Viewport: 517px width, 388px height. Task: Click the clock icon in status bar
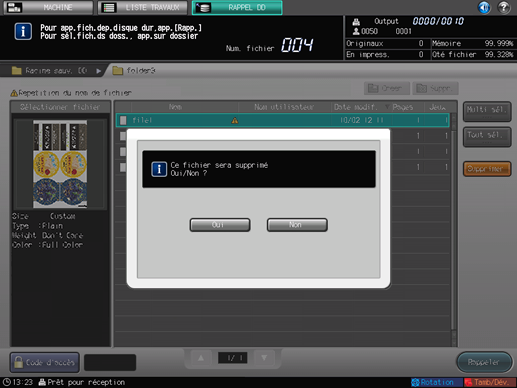(x=6, y=382)
